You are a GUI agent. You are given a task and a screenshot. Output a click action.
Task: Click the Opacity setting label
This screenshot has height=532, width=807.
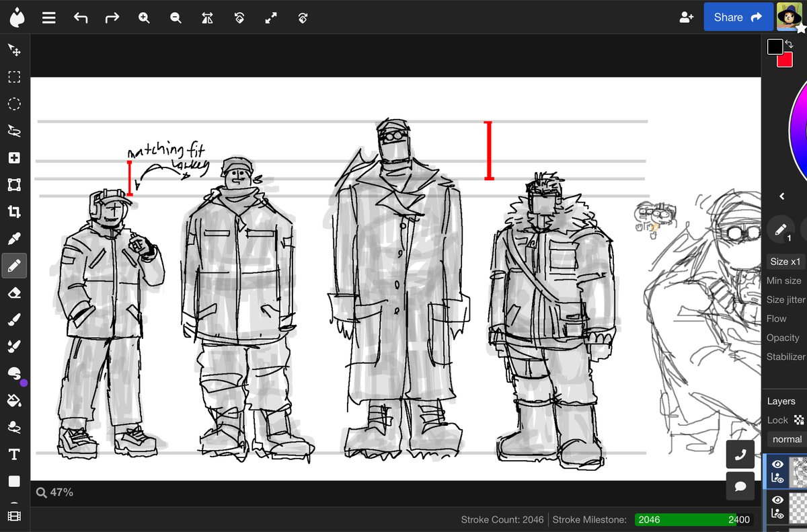point(783,338)
